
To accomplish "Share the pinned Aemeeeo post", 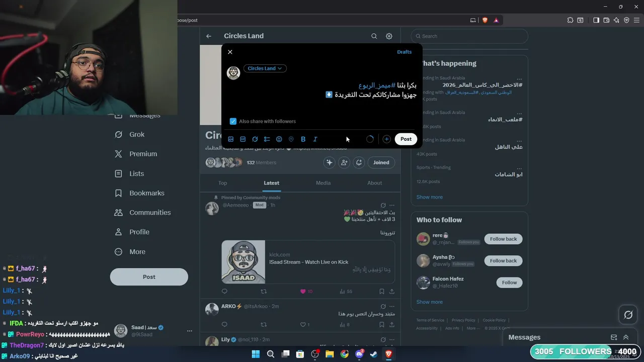I will coord(392,292).
